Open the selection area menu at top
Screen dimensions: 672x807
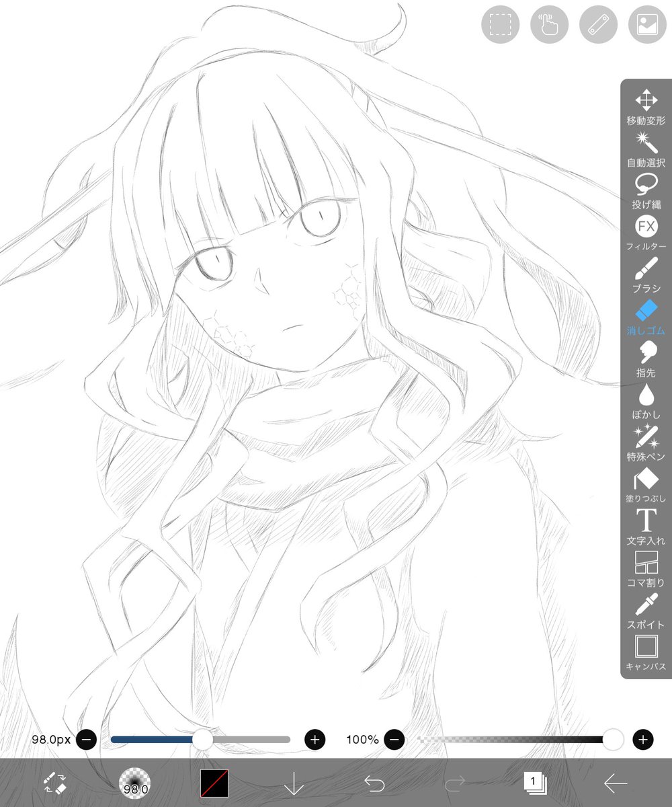(x=500, y=25)
